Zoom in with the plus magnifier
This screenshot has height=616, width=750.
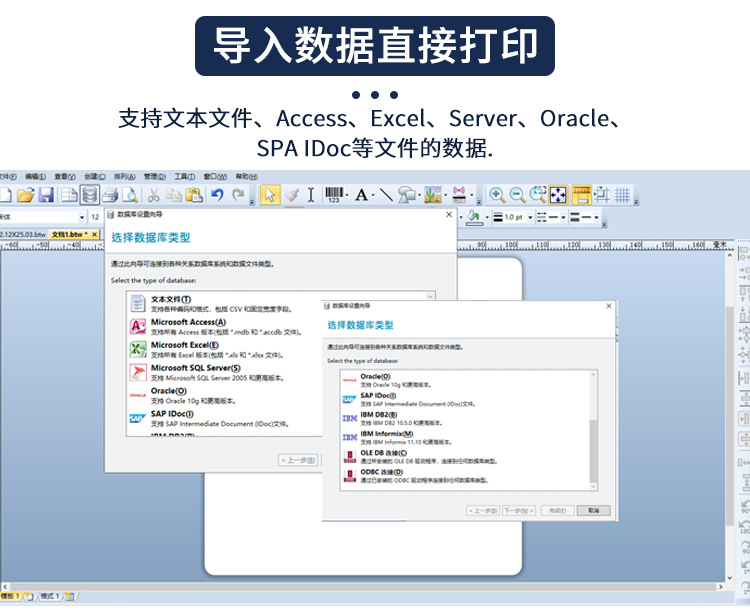click(x=497, y=195)
